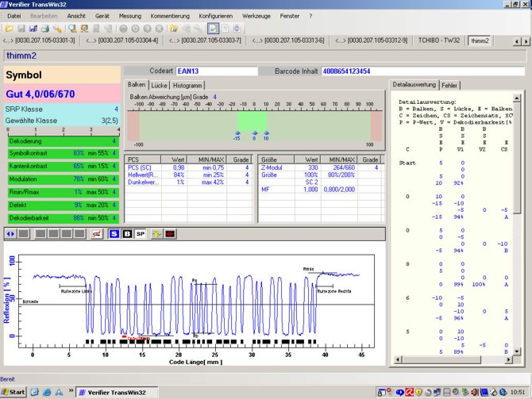Viewport: 532px width, 399px height.
Task: Open the Gerät menu
Action: [x=102, y=16]
